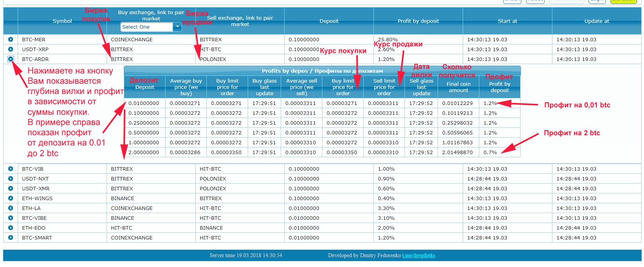Click the Symbol column header

[x=62, y=21]
